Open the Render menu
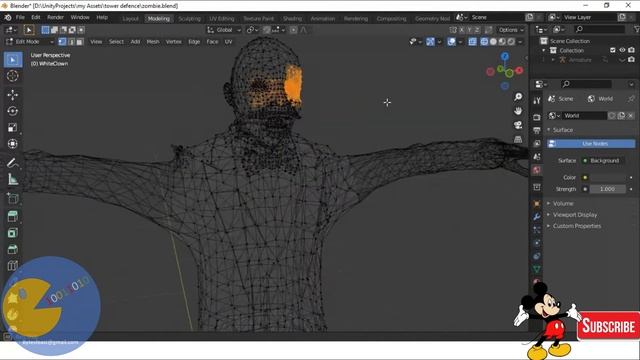Image resolution: width=640 pixels, height=360 pixels. click(x=55, y=18)
